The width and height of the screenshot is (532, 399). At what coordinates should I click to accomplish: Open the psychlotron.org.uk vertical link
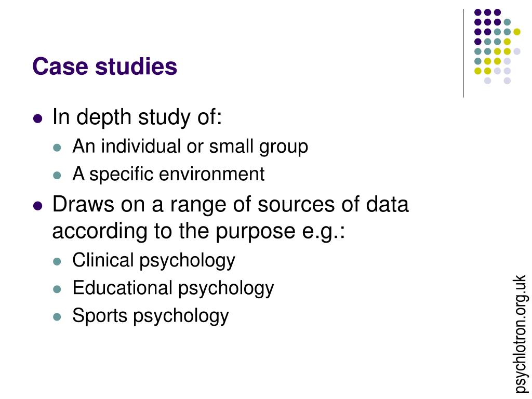point(521,334)
